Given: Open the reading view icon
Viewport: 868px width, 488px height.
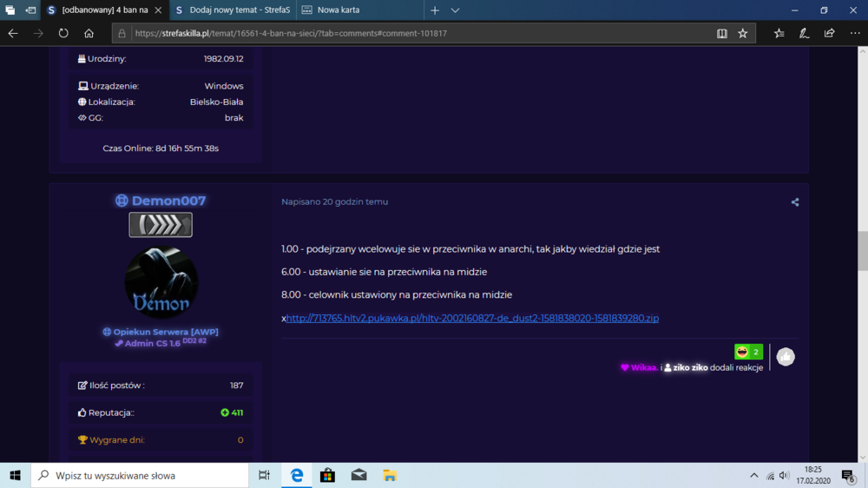Looking at the screenshot, I should [x=722, y=33].
